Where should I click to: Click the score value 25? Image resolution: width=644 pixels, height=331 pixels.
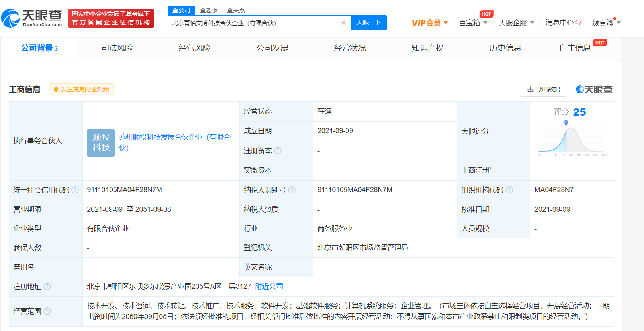(x=579, y=112)
